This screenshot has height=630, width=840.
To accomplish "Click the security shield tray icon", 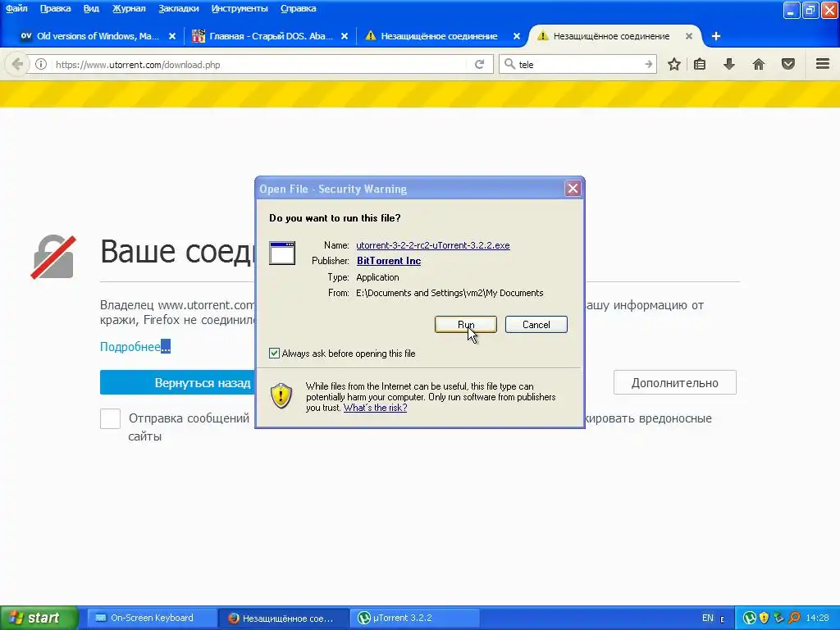I will point(764,618).
